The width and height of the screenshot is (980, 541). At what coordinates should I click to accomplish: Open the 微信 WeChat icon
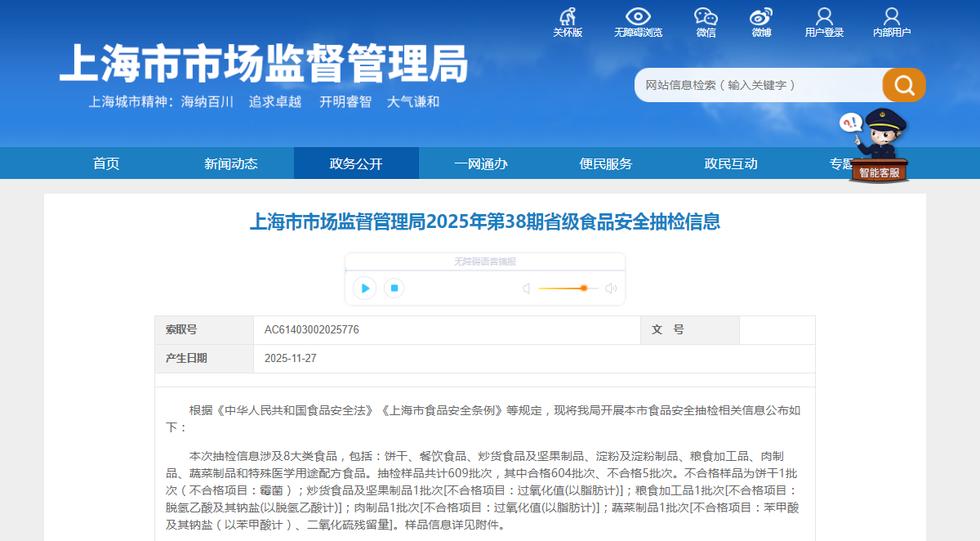(x=706, y=16)
